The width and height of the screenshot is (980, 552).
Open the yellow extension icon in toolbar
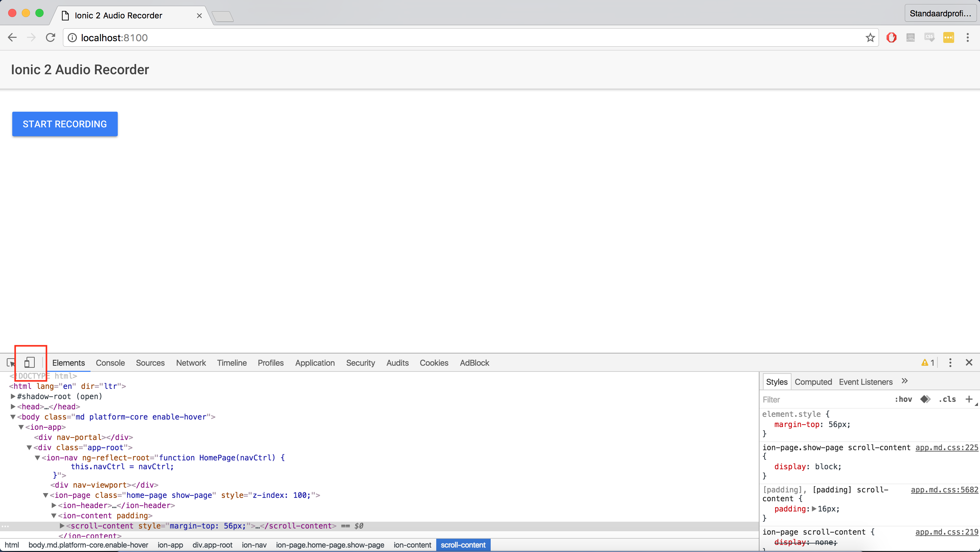(948, 37)
